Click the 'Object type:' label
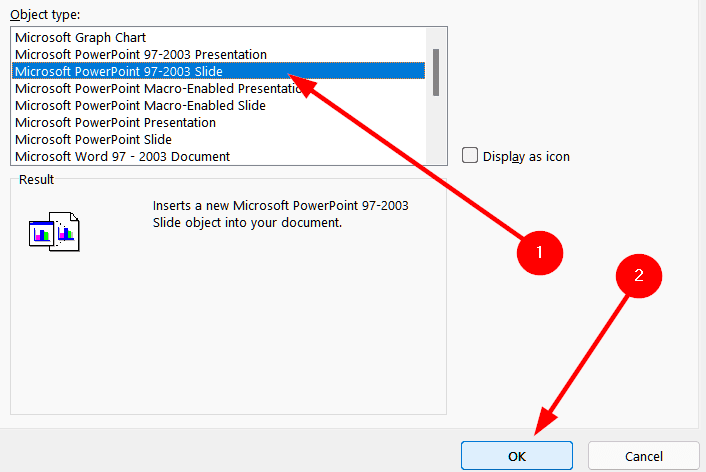This screenshot has height=472, width=706. 45,15
